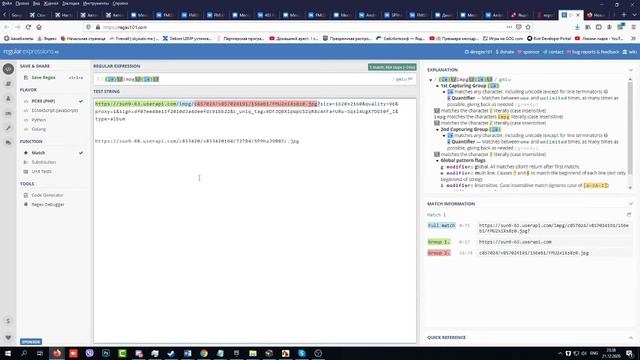Click the explanation panel scrollbar
Viewport: 640px width, 360px height.
pos(630,127)
